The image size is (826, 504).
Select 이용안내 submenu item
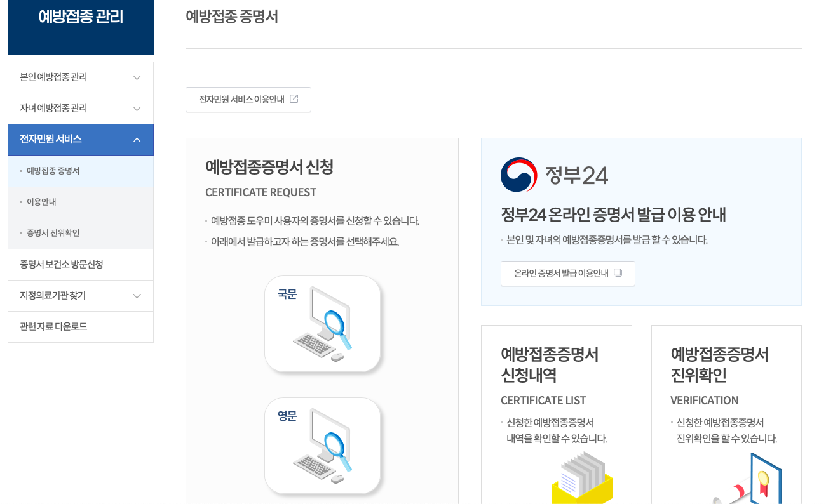pos(81,202)
